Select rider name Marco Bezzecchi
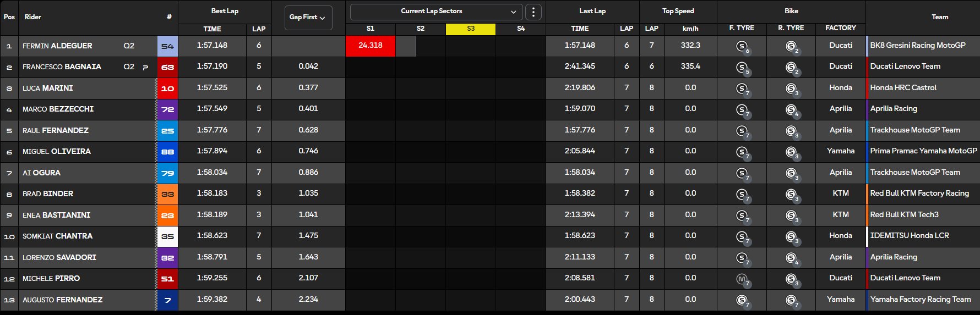The height and width of the screenshot is (315, 980). (58, 109)
